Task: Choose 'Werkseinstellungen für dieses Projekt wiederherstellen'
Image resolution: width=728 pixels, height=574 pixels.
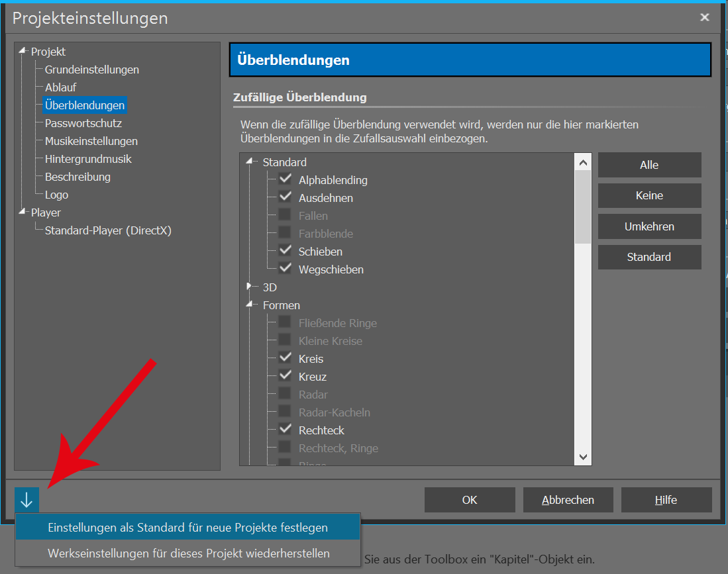Action: (188, 553)
